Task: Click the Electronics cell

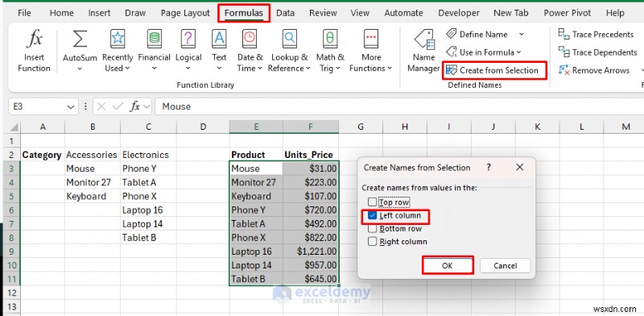Action: pyautogui.click(x=148, y=155)
